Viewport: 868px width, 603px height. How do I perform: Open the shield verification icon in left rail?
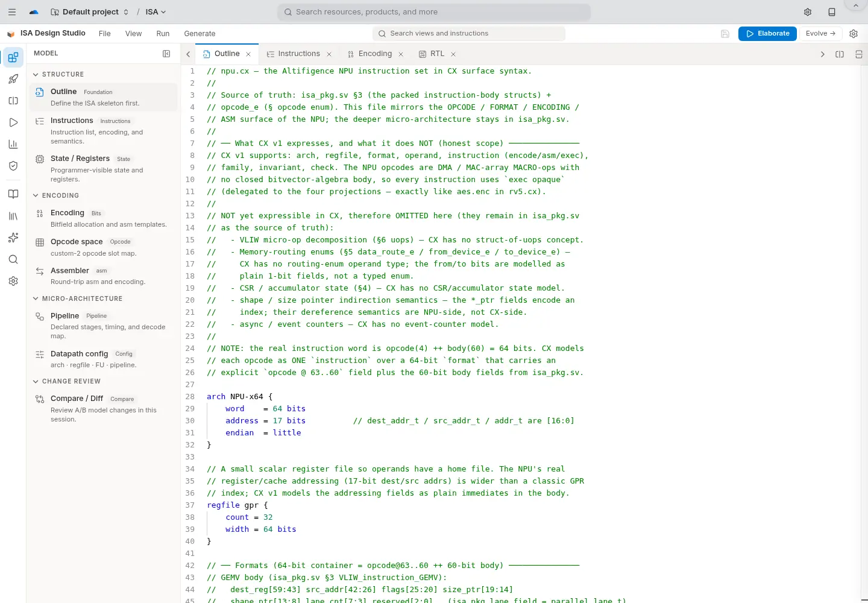13,166
